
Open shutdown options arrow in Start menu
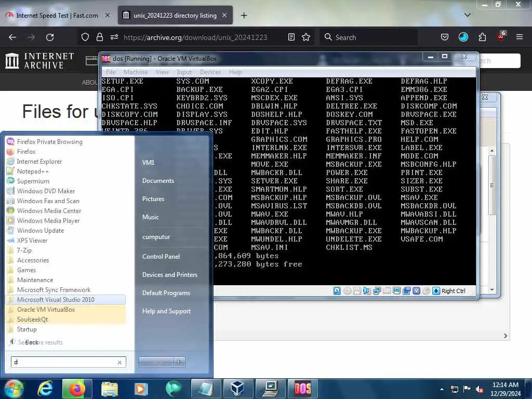180,362
